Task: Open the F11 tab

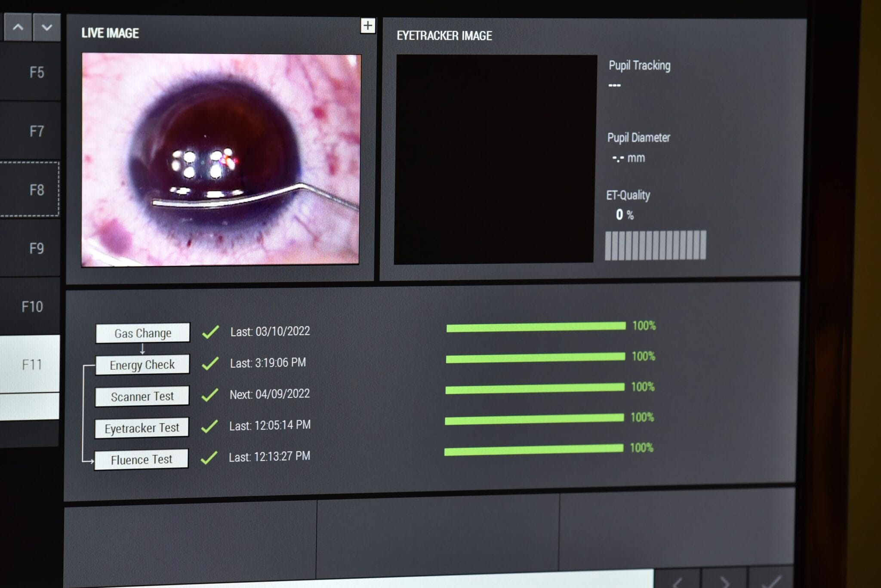Action: pos(30,365)
